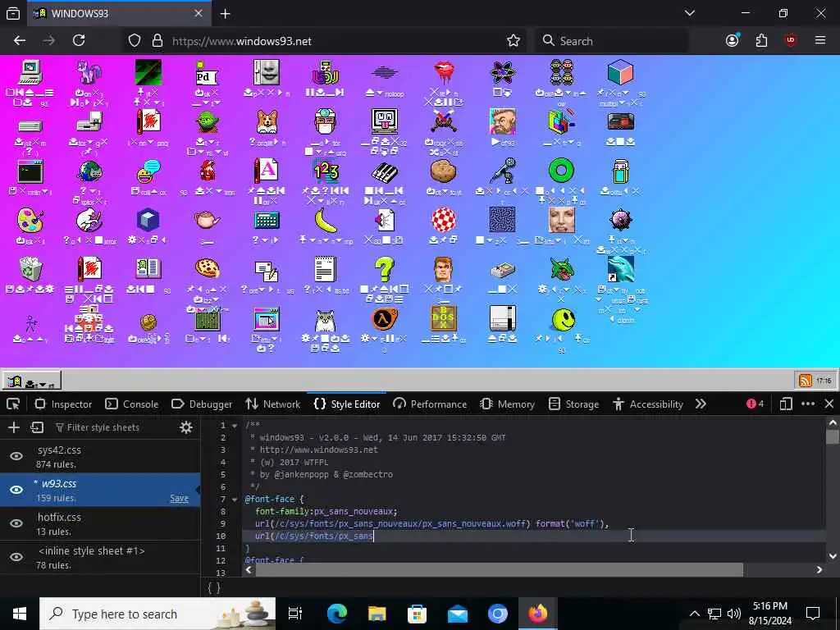The width and height of the screenshot is (840, 630).
Task: Open the 3D cube desktop icon
Action: (620, 72)
